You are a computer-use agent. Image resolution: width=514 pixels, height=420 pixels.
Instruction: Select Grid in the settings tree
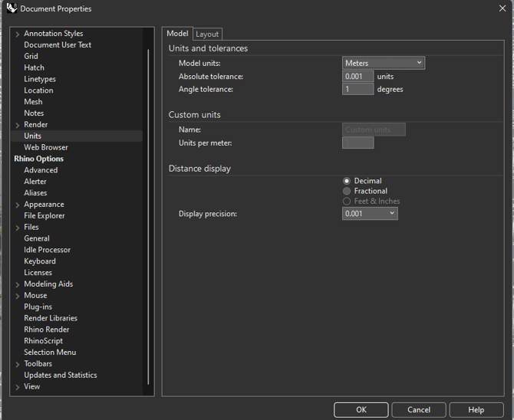pos(31,56)
